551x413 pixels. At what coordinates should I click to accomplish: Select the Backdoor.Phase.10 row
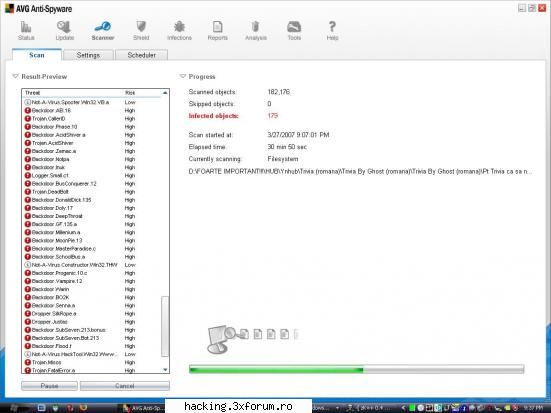92,127
